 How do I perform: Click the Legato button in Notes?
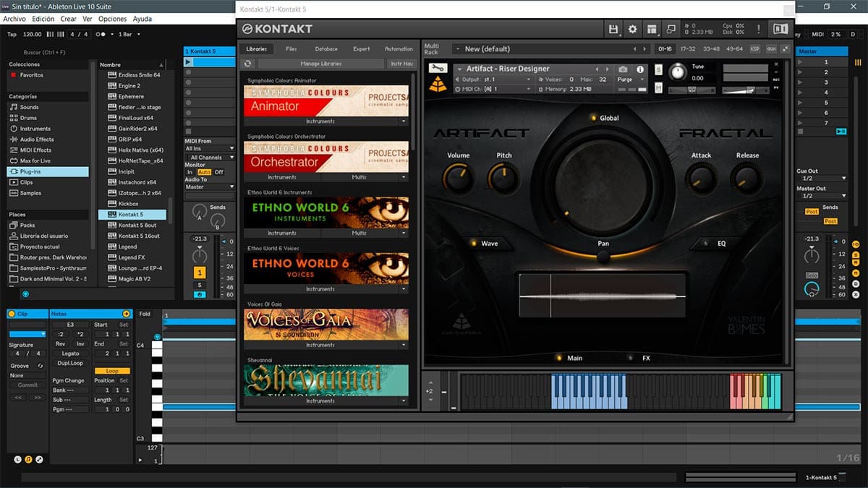[71, 354]
